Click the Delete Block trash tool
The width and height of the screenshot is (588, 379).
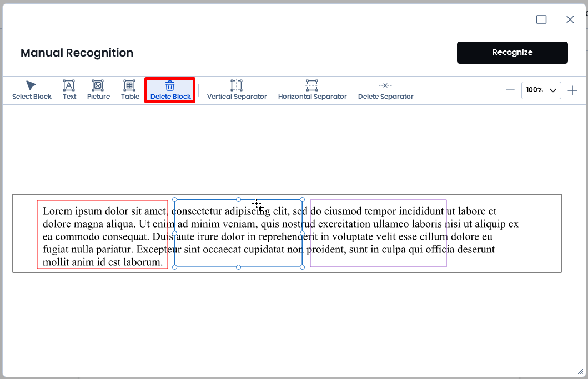[x=170, y=90]
